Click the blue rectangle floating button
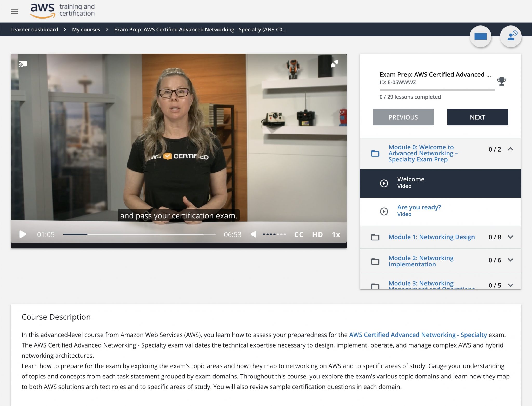This screenshot has width=532, height=406. [480, 36]
